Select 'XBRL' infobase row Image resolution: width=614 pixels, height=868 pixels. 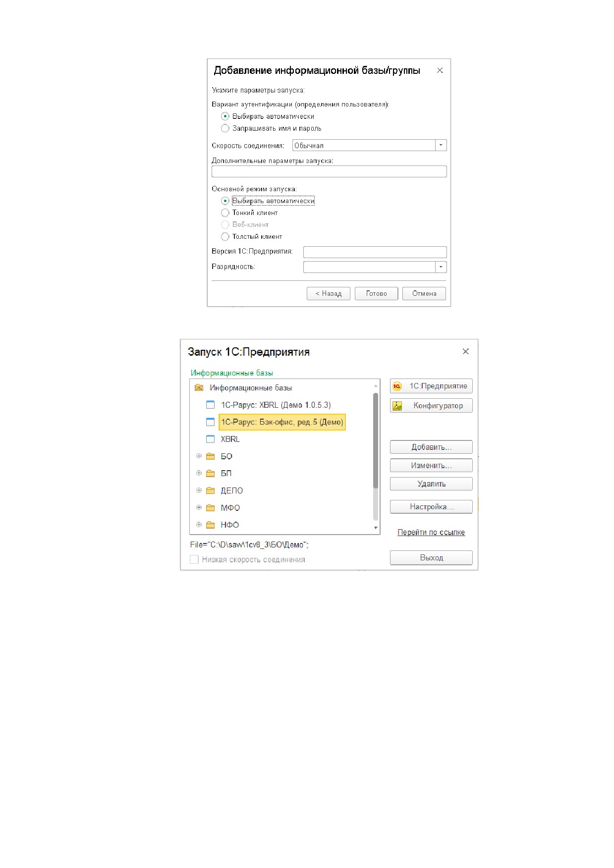pyautogui.click(x=230, y=439)
